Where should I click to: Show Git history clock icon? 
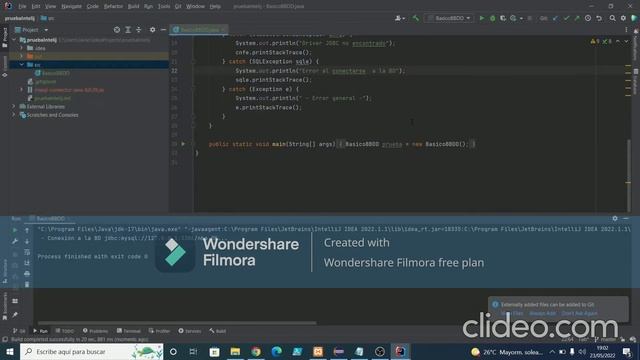pyautogui.click(x=588, y=18)
